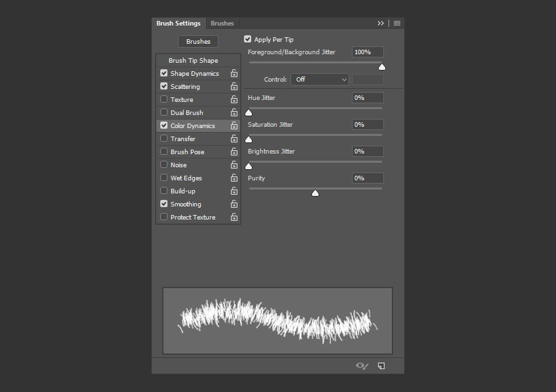The width and height of the screenshot is (556, 392).
Task: Open the Brush Settings panel menu
Action: click(x=396, y=22)
